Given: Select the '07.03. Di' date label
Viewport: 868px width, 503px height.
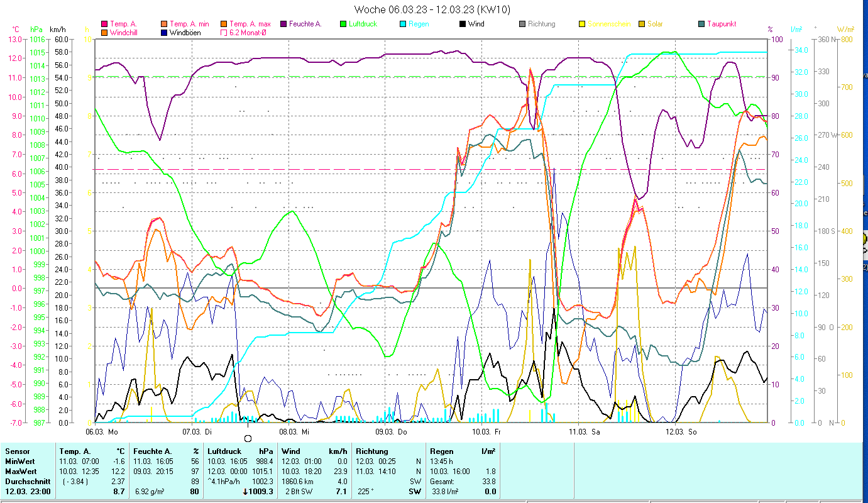Looking at the screenshot, I should [x=198, y=432].
